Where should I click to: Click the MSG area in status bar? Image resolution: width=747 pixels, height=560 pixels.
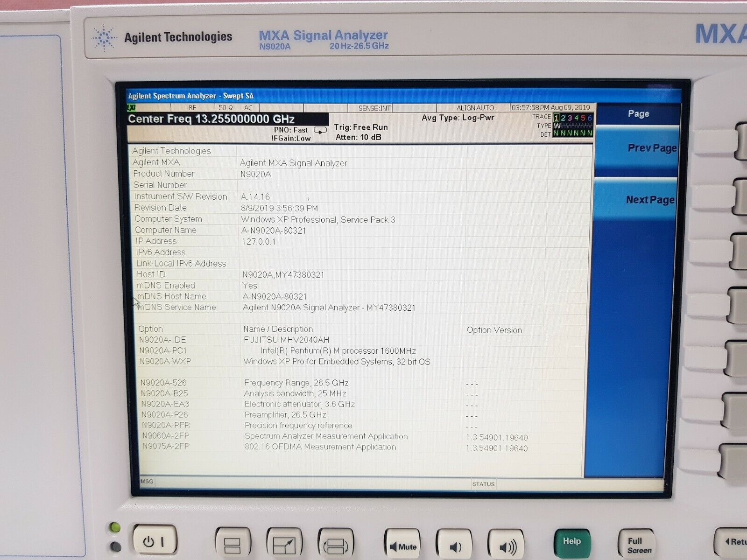coord(147,482)
